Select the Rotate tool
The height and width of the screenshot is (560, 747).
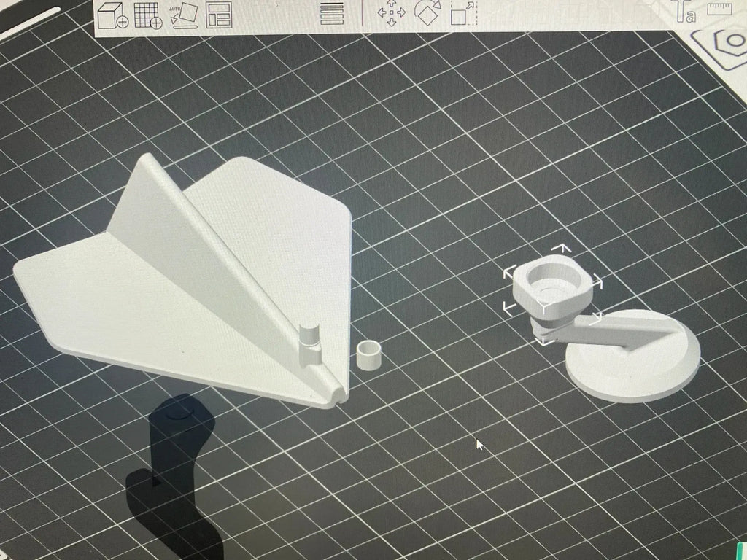tap(427, 12)
